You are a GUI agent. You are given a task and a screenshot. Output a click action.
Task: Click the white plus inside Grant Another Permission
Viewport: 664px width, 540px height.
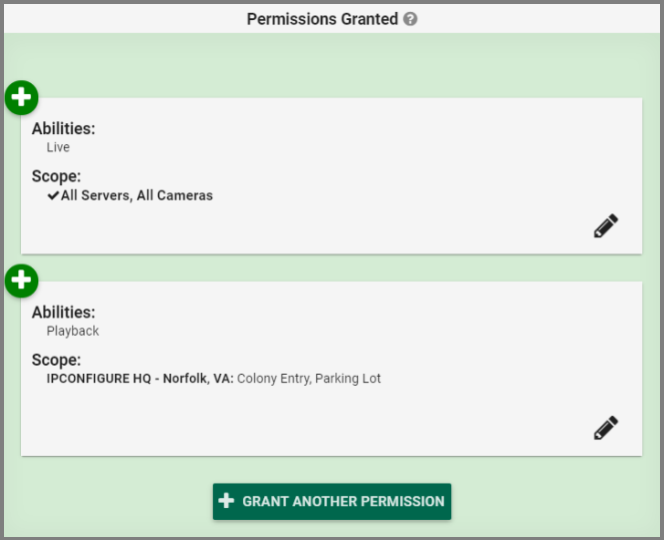pos(226,501)
